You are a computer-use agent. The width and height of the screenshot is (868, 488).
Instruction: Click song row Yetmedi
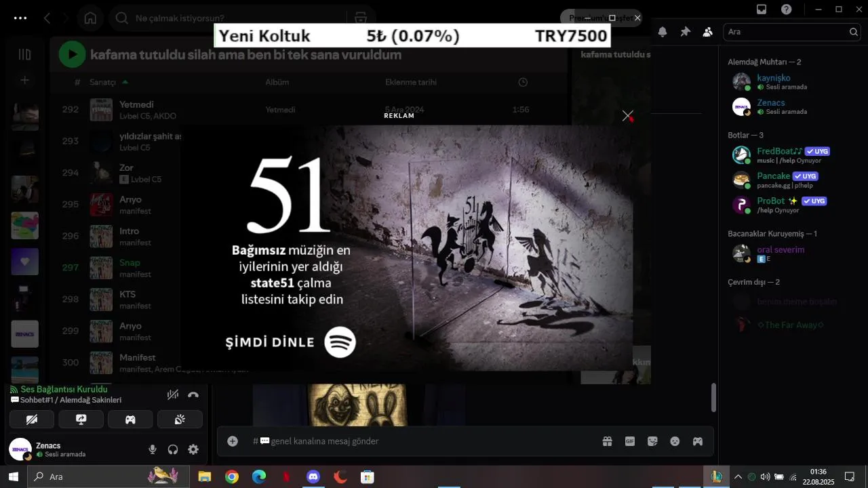(309, 110)
